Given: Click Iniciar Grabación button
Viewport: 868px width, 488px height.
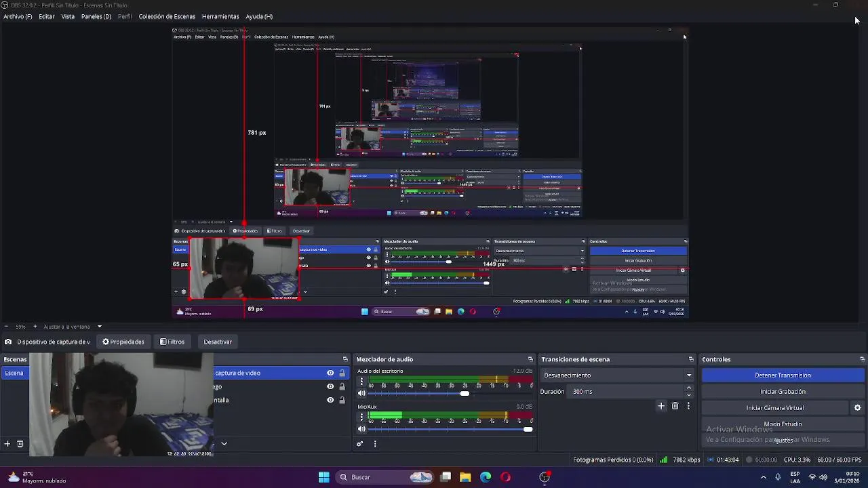Looking at the screenshot, I should click(783, 391).
